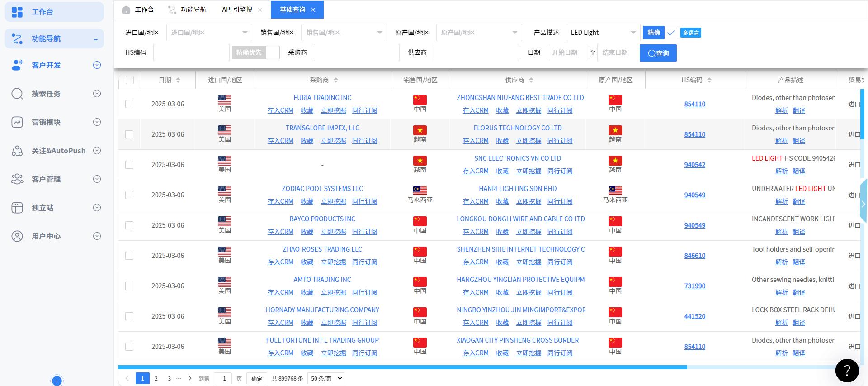Click the 用户中心 user icon
Image resolution: width=868 pixels, height=386 pixels.
tap(17, 236)
